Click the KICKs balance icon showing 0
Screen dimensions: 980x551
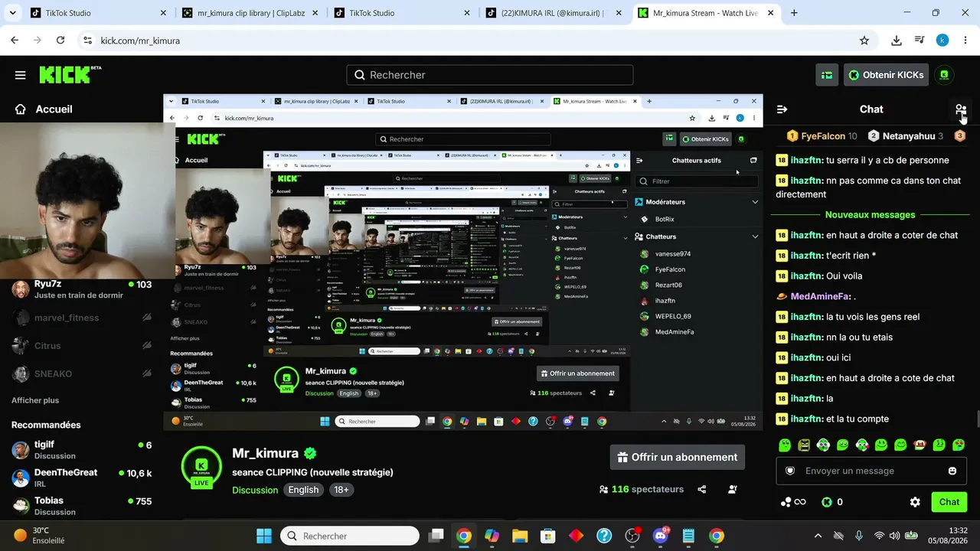pos(827,502)
